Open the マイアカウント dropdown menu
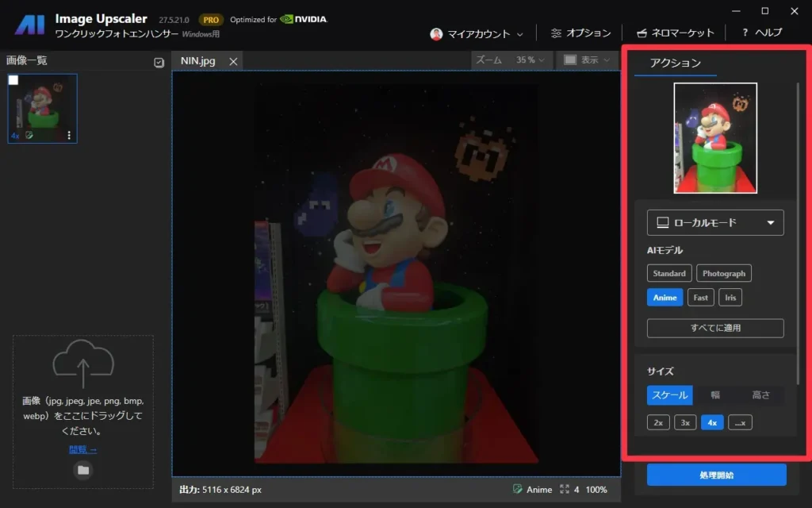The image size is (812, 508). 477,34
